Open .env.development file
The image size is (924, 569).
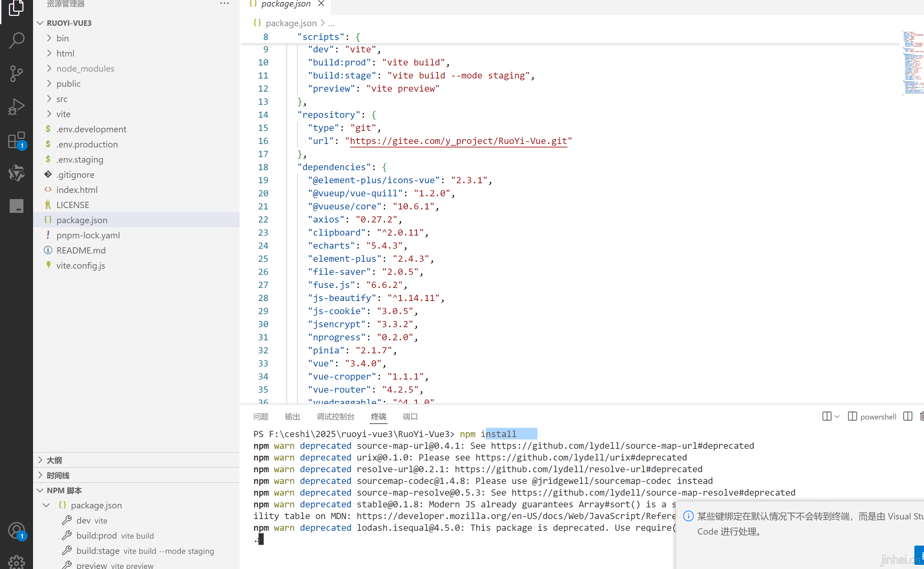tap(91, 129)
